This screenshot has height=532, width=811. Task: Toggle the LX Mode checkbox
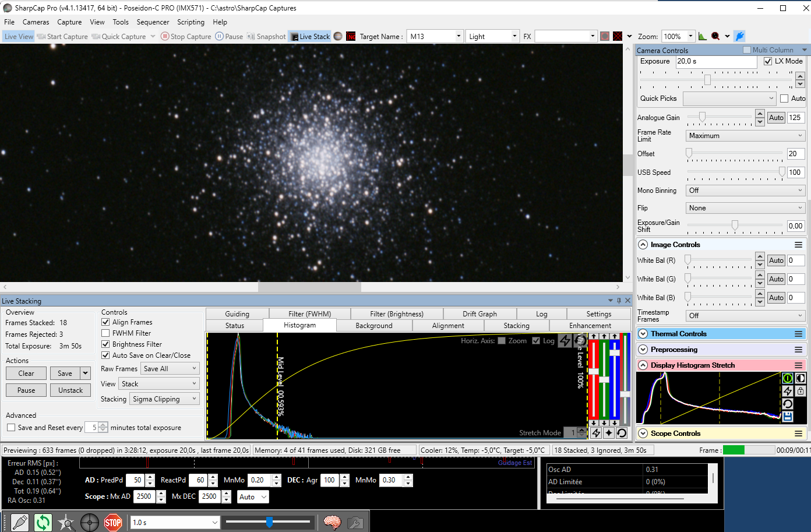click(x=768, y=61)
